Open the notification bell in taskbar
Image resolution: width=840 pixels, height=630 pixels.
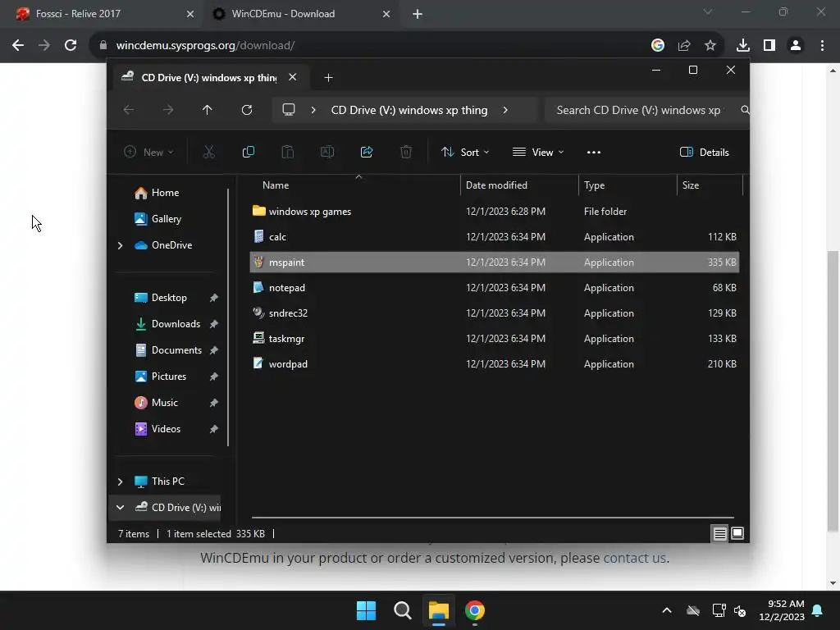818,610
